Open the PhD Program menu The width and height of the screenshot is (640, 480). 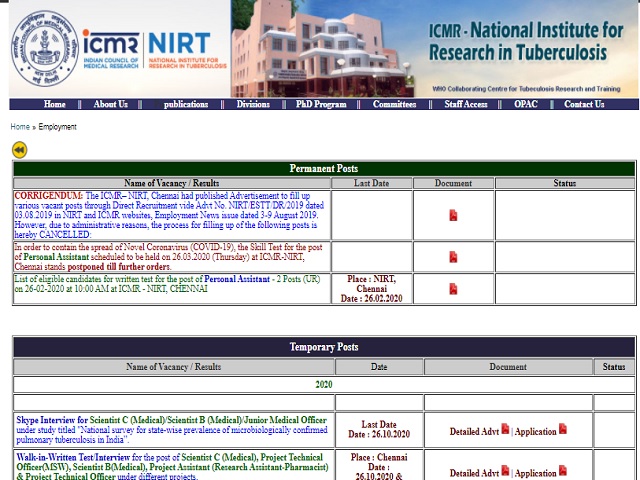(321, 104)
